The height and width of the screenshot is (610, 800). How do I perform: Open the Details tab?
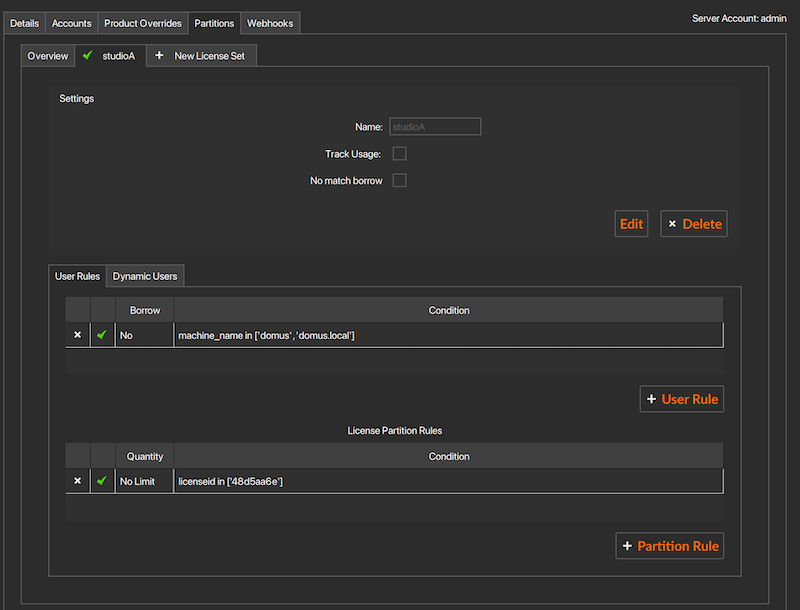pos(24,23)
